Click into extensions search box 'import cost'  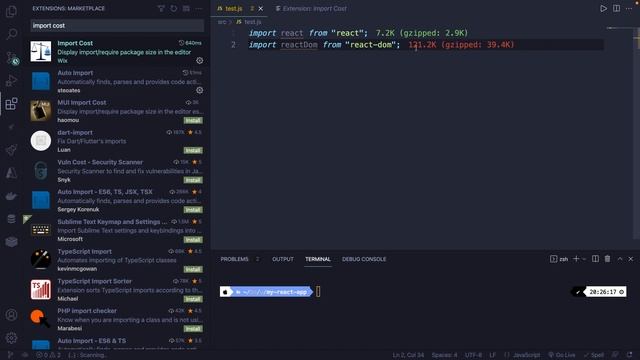point(117,25)
